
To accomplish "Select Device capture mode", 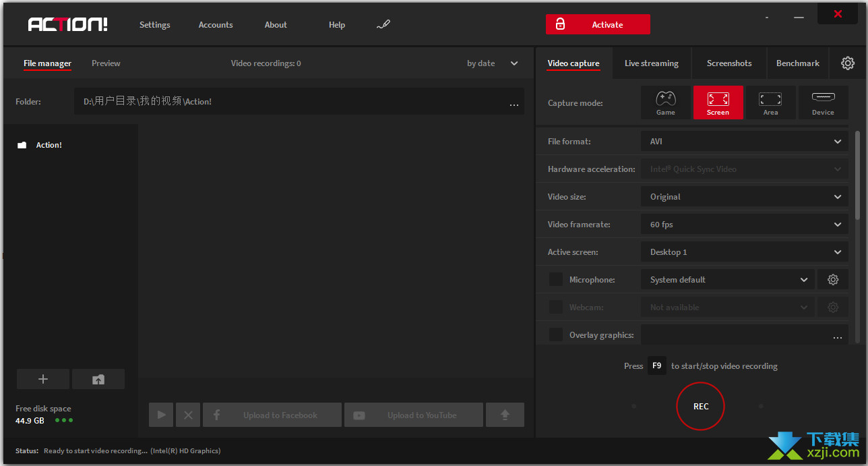I will click(823, 103).
